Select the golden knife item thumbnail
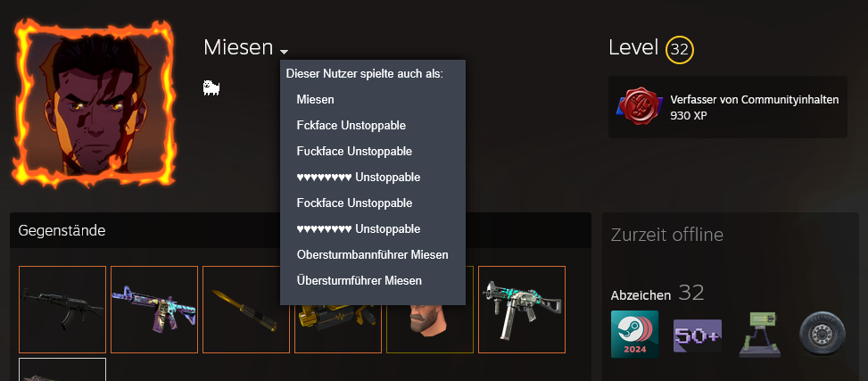This screenshot has height=381, width=868. (246, 310)
